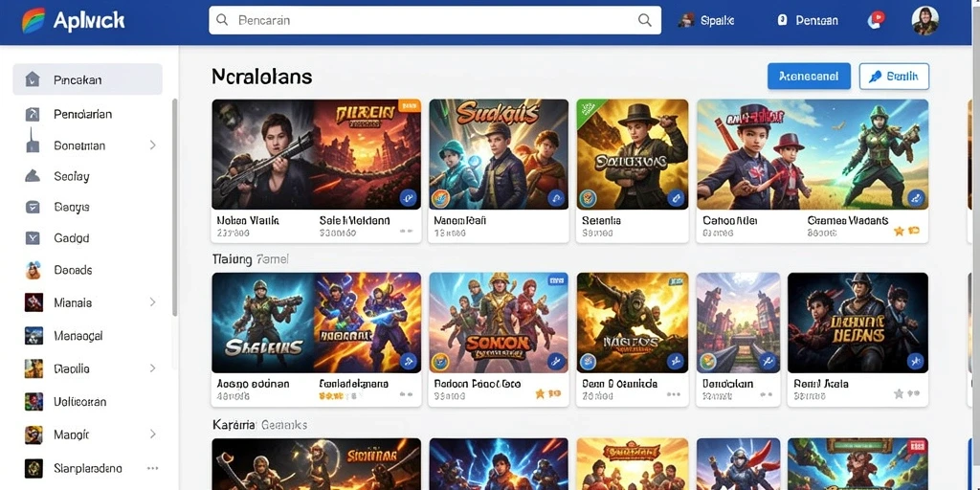Click blue badge on Sale Mieldent thumbnail

(x=408, y=198)
